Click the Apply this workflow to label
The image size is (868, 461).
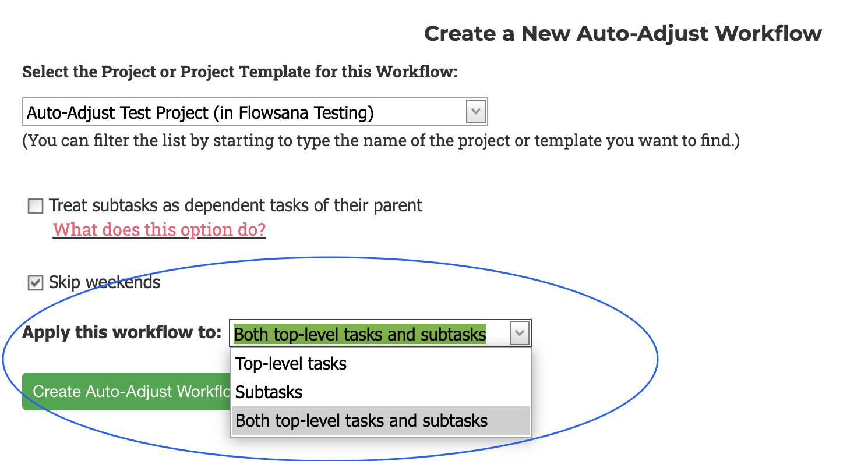pos(122,333)
